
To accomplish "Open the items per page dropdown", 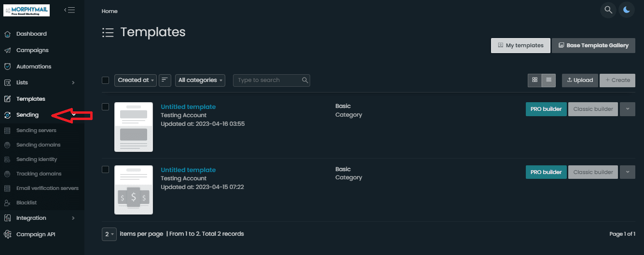I will [110, 234].
